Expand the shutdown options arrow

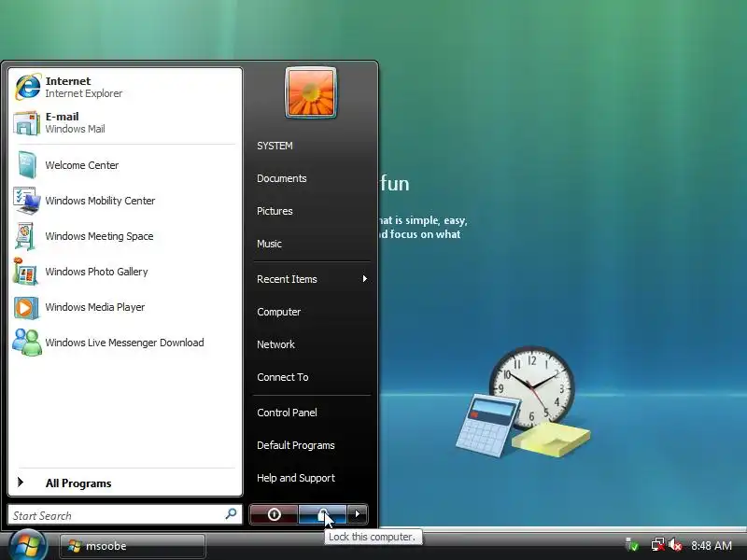[x=358, y=514]
